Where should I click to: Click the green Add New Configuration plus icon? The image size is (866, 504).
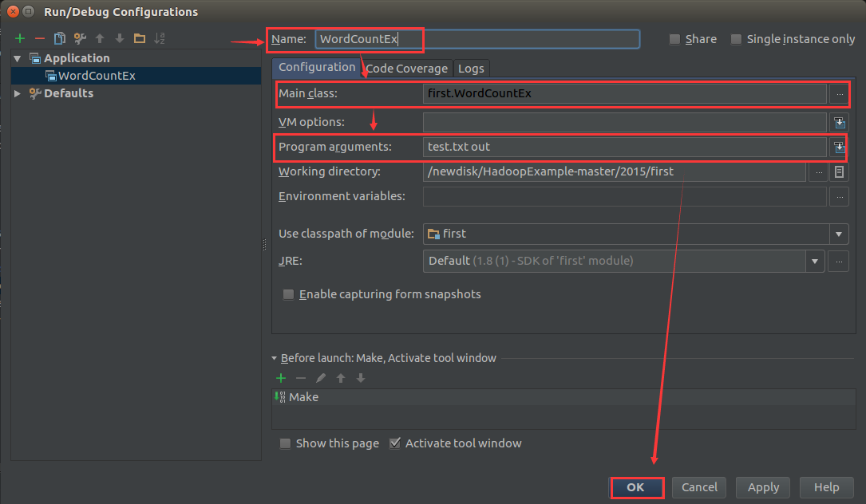coord(20,38)
